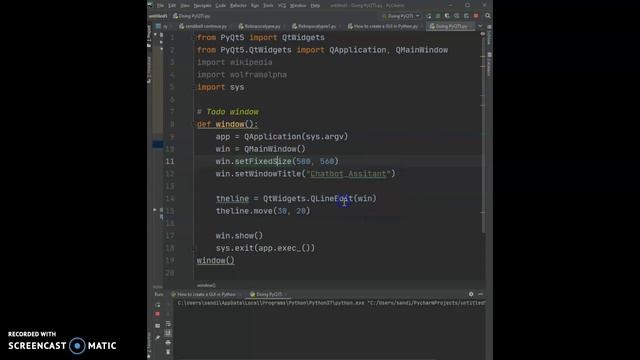The image size is (640, 360).
Task: Click the Debug bug icon in toolbar
Action: [x=438, y=16]
